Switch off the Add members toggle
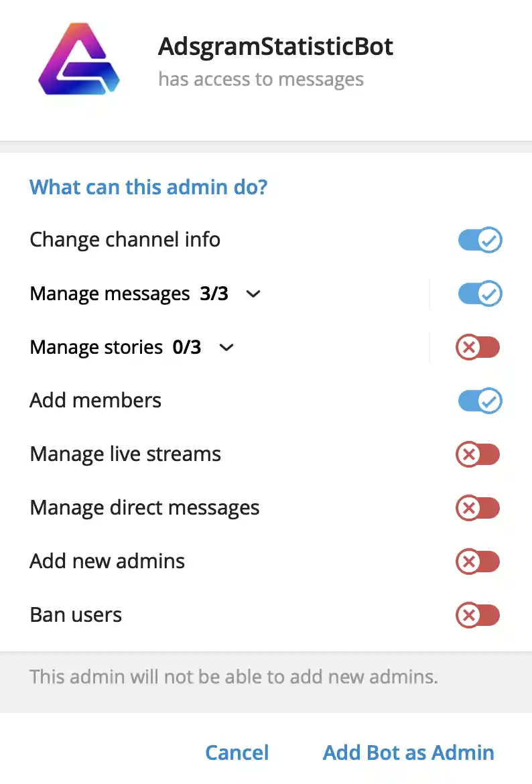Screen dimensions: 532x784 (480, 401)
